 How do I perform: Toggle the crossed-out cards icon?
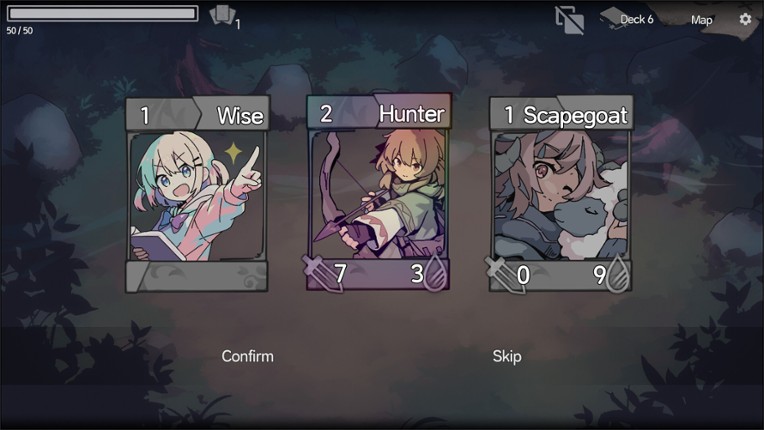570,20
